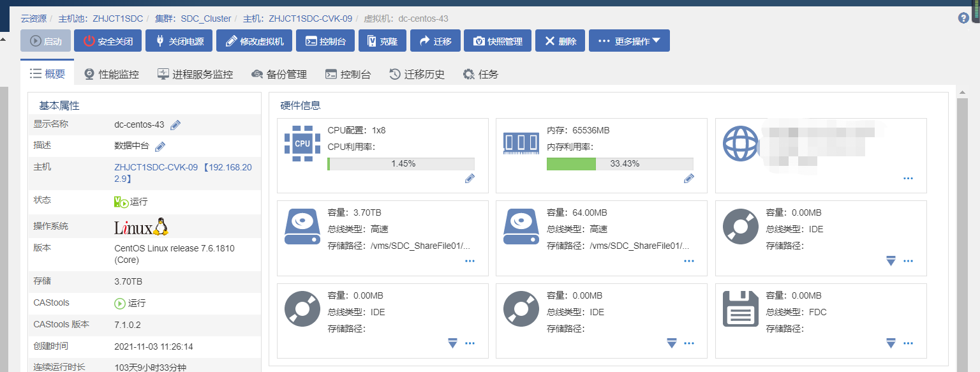Click the 安全关闭 safe shutdown button
This screenshot has width=980, height=372.
click(x=108, y=41)
